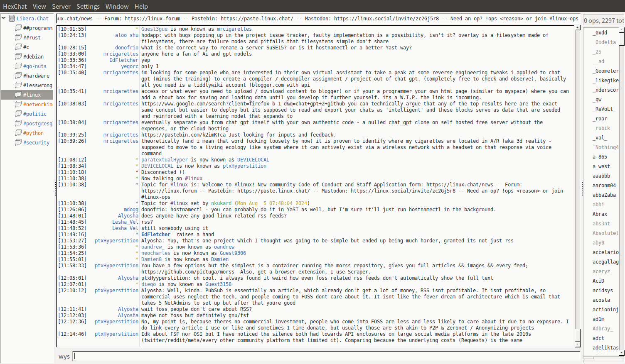Click the #go-nuts channel icon
This screenshot has height=364, width=625.
pyautogui.click(x=18, y=66)
